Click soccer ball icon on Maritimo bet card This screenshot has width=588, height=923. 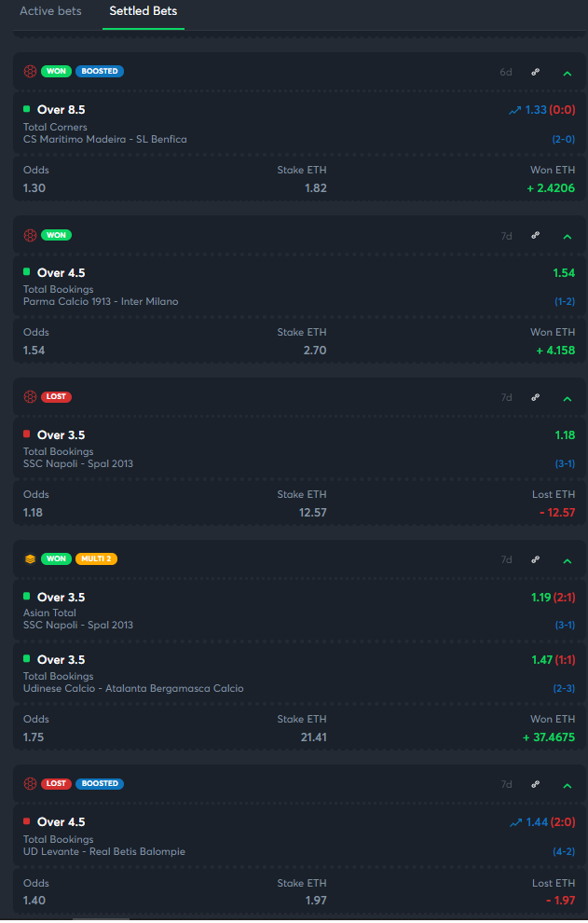[30, 71]
